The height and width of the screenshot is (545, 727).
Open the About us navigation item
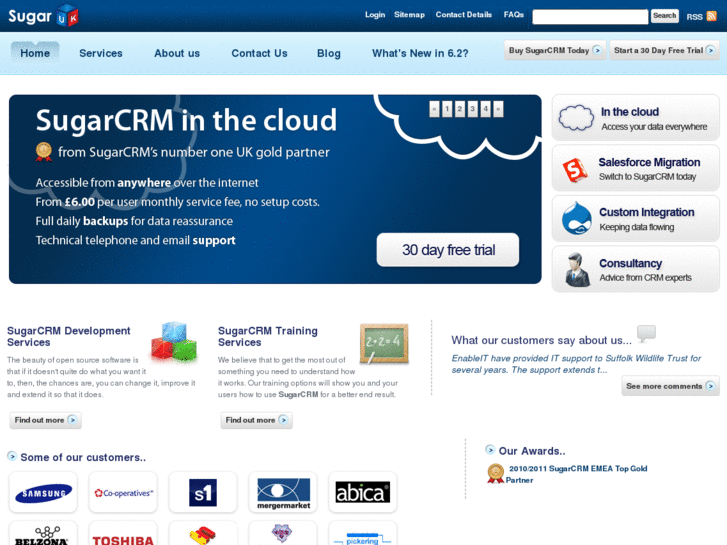pos(177,53)
